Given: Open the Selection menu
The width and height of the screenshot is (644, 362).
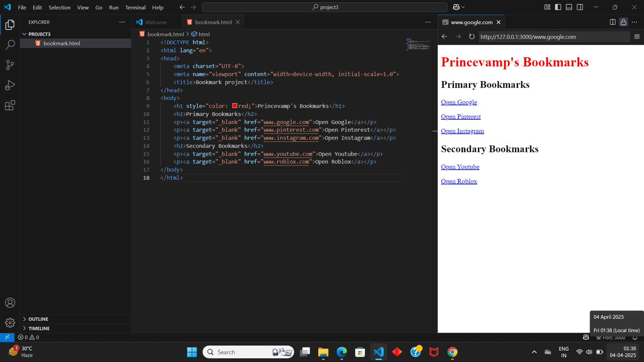Looking at the screenshot, I should pos(60,8).
